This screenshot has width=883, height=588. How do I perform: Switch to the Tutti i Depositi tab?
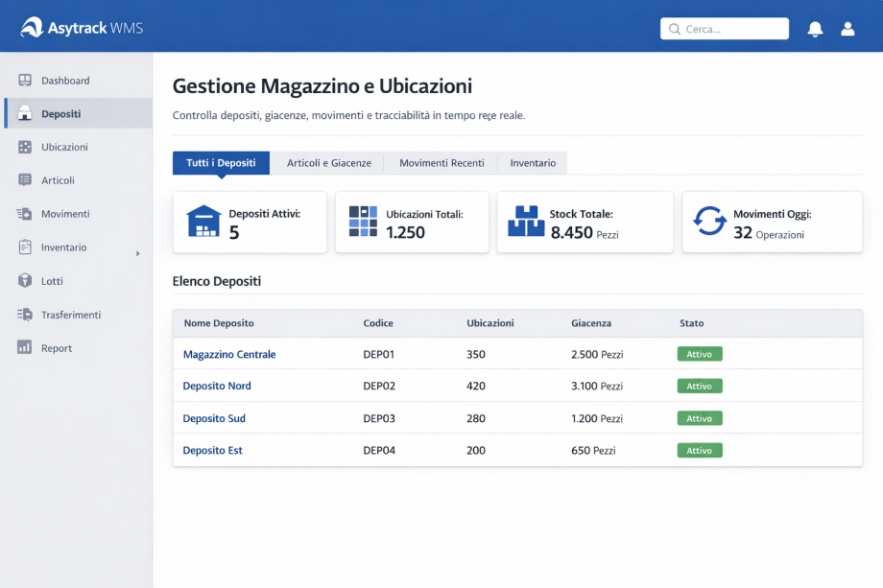coord(221,163)
